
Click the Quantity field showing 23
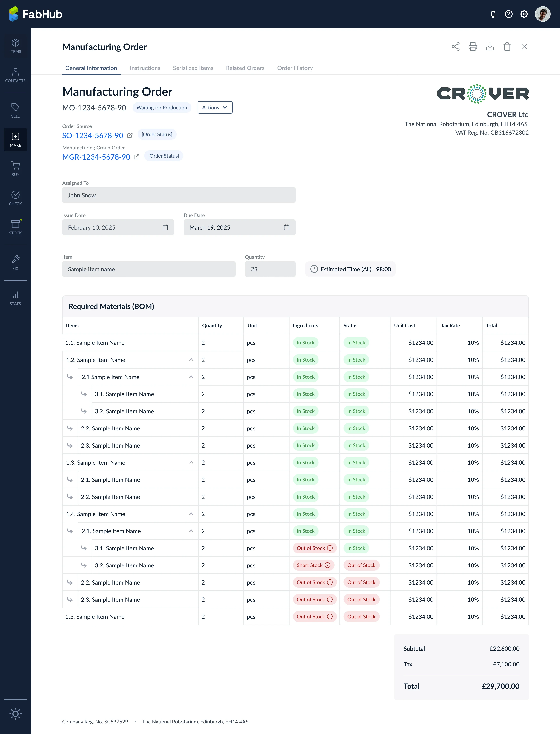pyautogui.click(x=270, y=269)
